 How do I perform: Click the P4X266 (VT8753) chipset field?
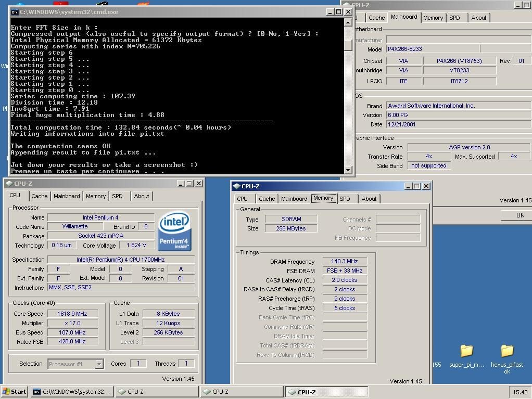coord(459,61)
